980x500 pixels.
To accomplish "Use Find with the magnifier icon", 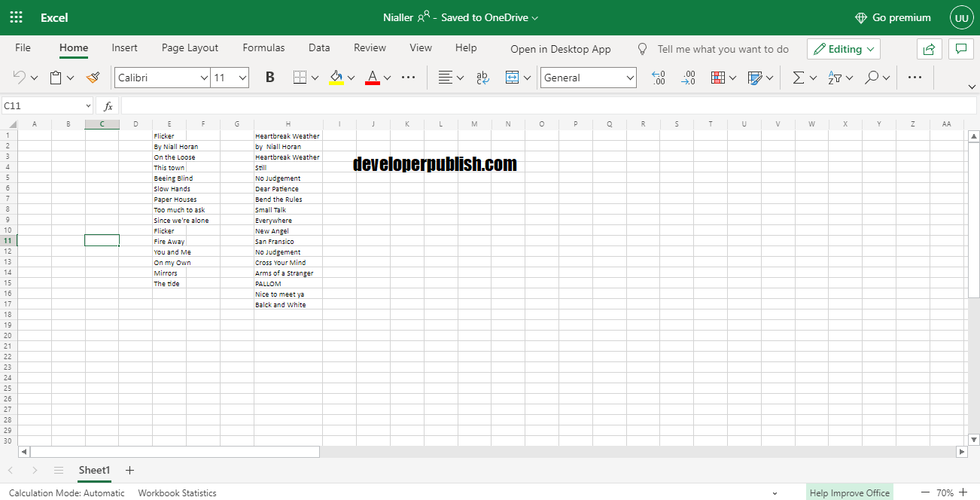I will (x=872, y=77).
